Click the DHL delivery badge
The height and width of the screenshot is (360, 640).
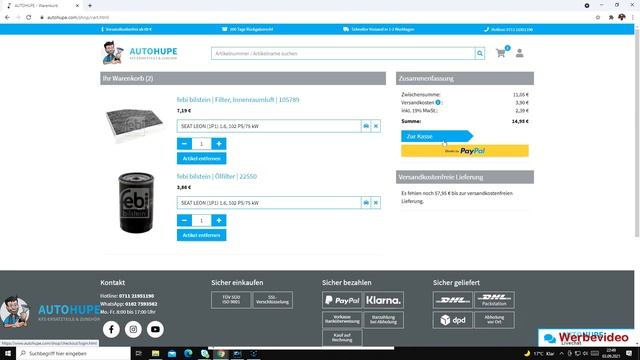click(x=453, y=300)
